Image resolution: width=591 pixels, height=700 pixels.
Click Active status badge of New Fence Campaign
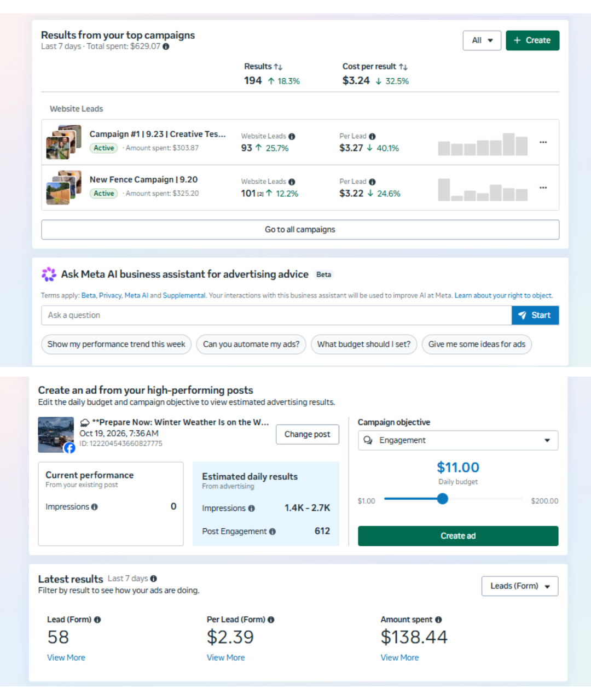pyautogui.click(x=104, y=194)
